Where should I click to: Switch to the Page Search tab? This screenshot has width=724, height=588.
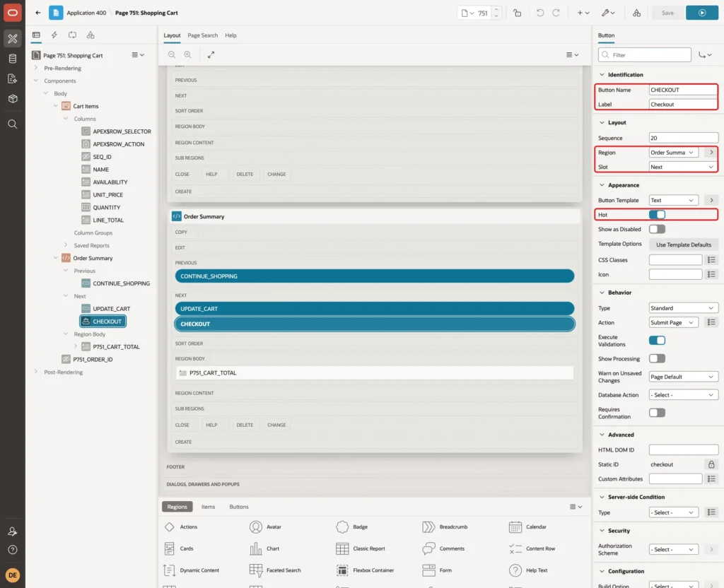point(202,35)
